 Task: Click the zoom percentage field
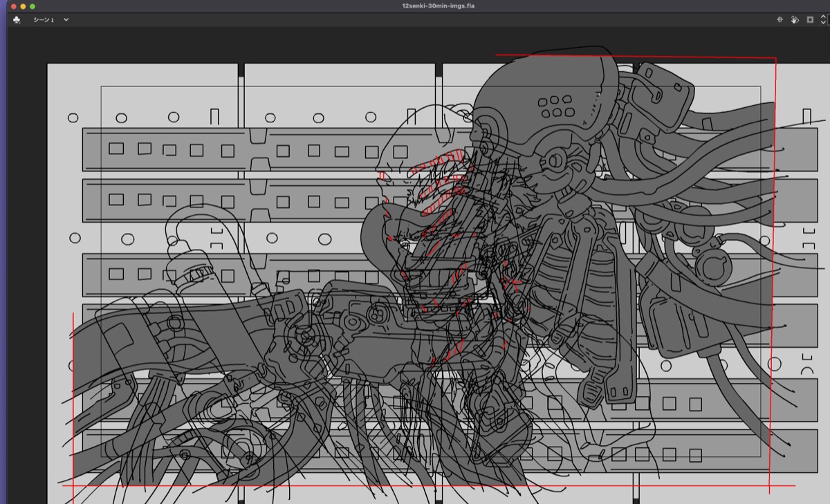point(828,20)
